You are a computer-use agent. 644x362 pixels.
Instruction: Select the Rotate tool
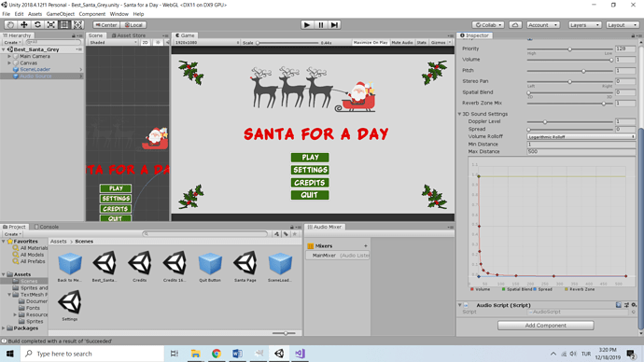(x=37, y=25)
